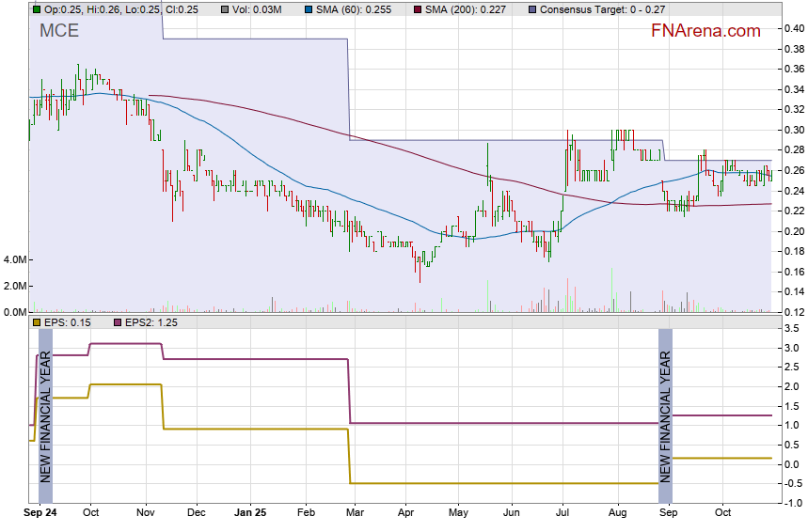This screenshot has width=808, height=532.
Task: Click the 0.40 price axis value
Action: tap(793, 28)
